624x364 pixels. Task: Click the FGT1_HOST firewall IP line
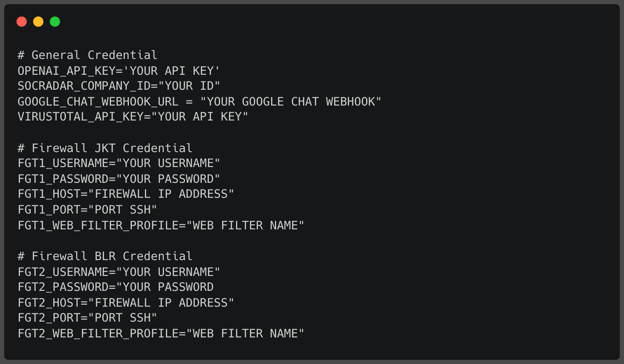[126, 194]
